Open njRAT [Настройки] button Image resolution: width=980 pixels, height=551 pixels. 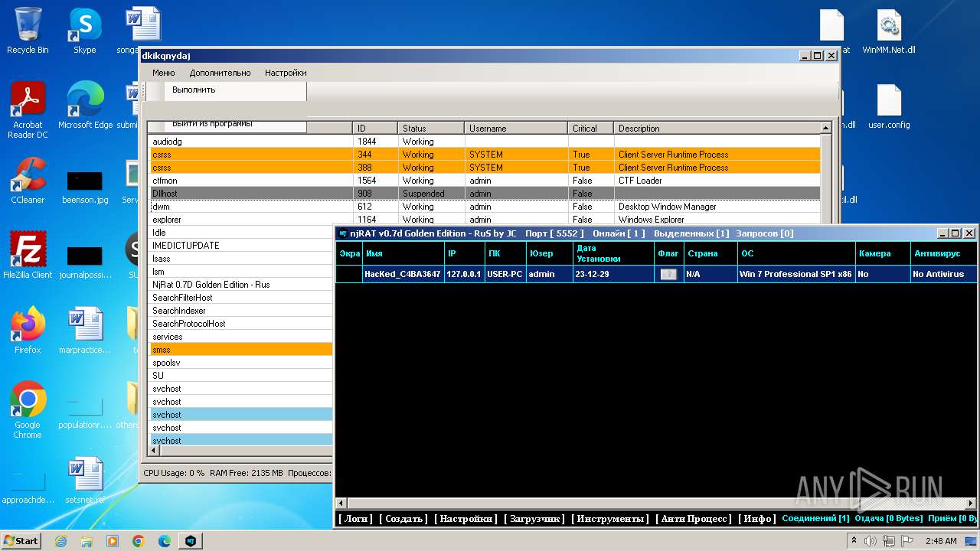pyautogui.click(x=465, y=519)
